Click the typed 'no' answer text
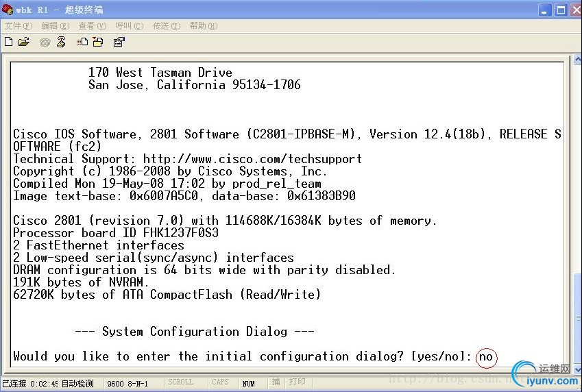Viewport: 582px width, 392px height. click(486, 357)
